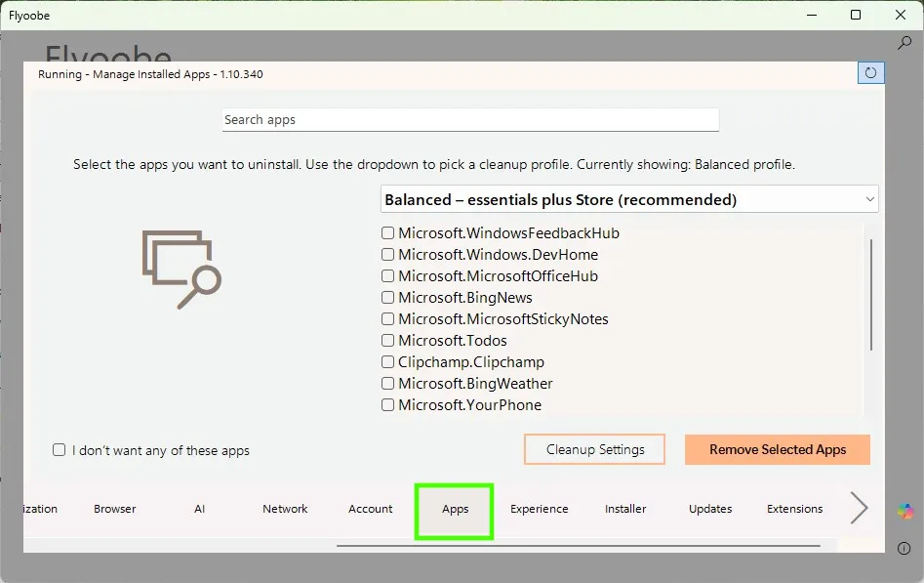Check Microsoft.WindowsFeedbackHub for removal
The image size is (924, 583).
(387, 232)
